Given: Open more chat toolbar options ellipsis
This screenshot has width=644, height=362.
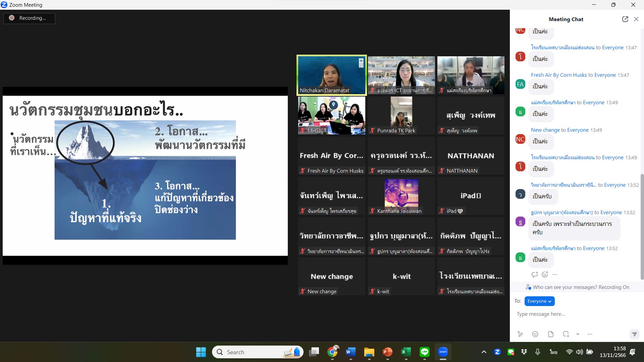Looking at the screenshot, I should pos(590,334).
